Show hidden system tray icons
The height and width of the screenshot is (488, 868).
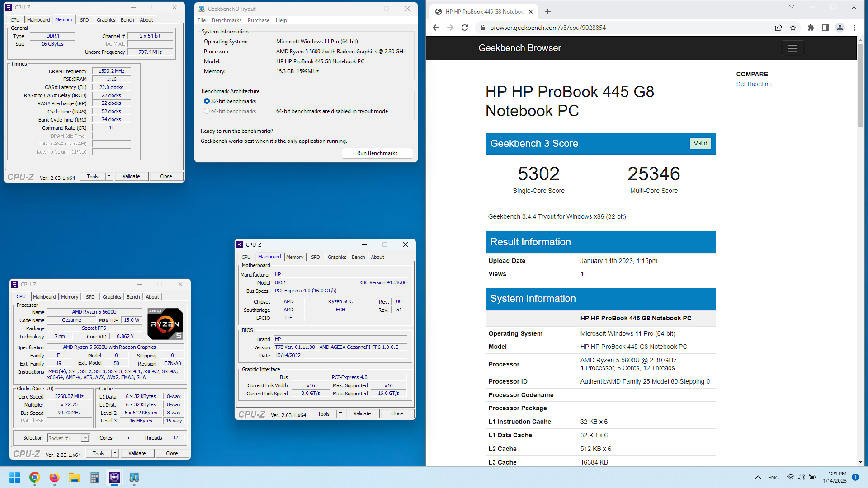tap(758, 477)
